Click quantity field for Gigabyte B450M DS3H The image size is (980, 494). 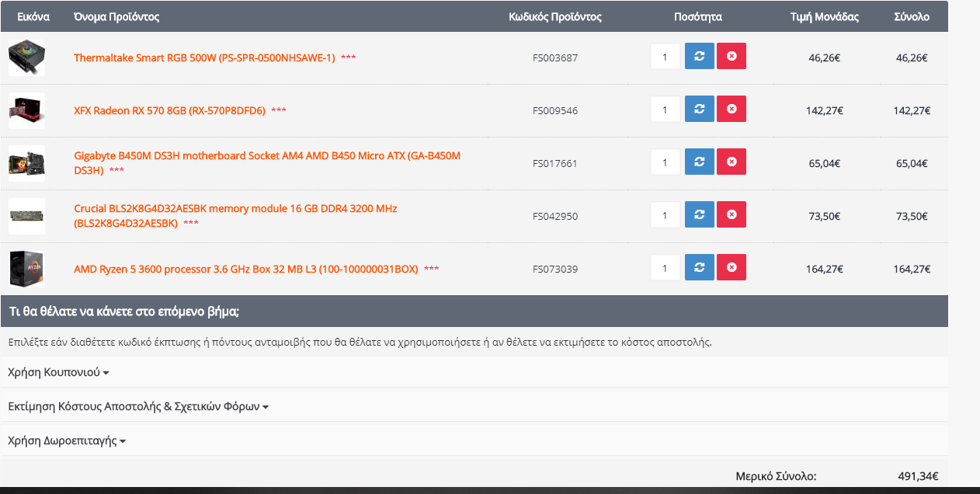click(x=665, y=162)
